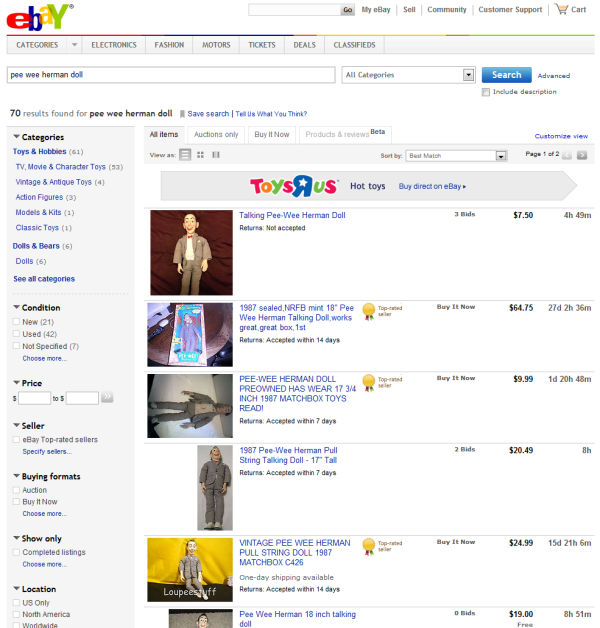This screenshot has width=600, height=628.
Task: Collapse the Location filter section
Action: [x=16, y=588]
